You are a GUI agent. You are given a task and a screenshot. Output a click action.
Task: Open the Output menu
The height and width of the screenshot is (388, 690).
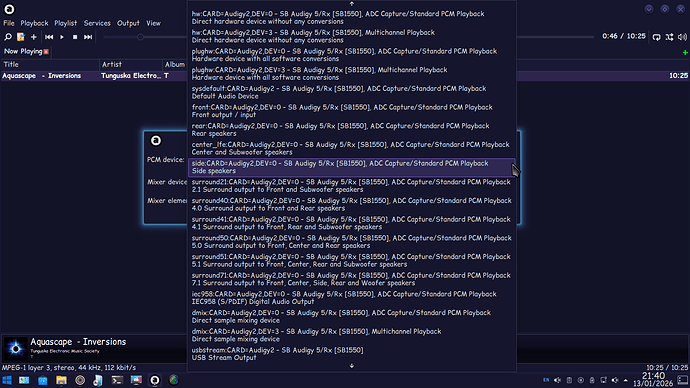click(128, 23)
